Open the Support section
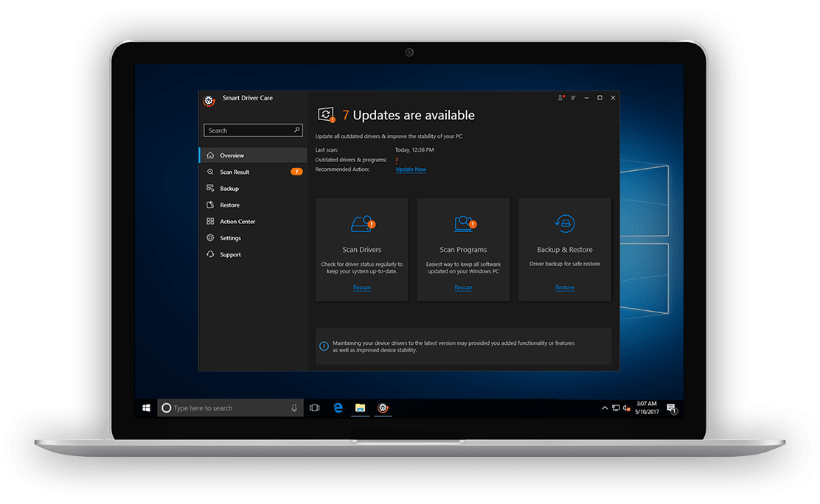Image resolution: width=820 pixels, height=504 pixels. point(253,255)
